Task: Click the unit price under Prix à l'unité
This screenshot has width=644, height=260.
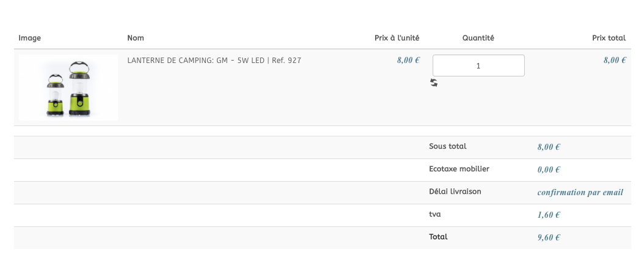Action: click(x=408, y=60)
